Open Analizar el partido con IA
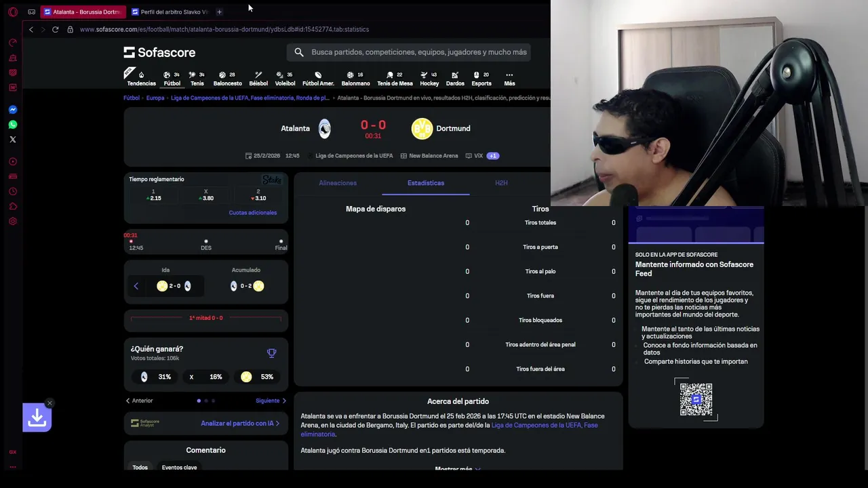Image resolution: width=868 pixels, height=488 pixels. coord(240,424)
